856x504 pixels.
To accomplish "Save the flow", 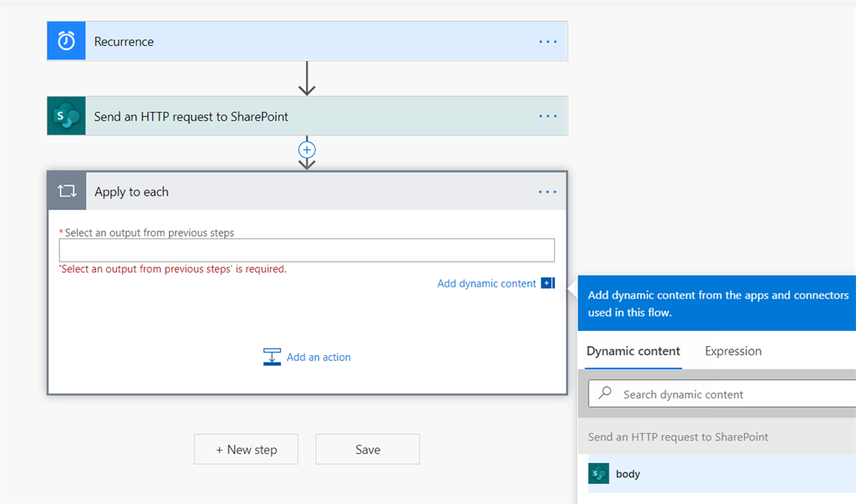I will click(x=367, y=449).
